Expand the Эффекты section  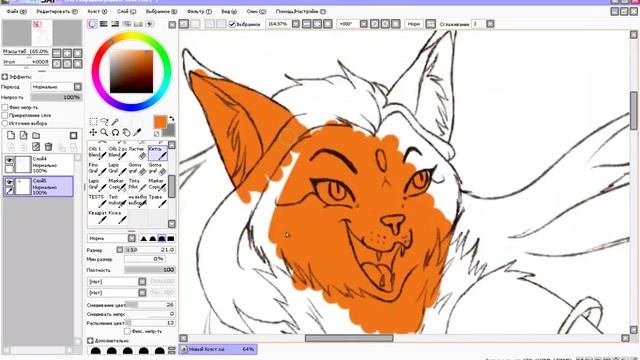(5, 77)
